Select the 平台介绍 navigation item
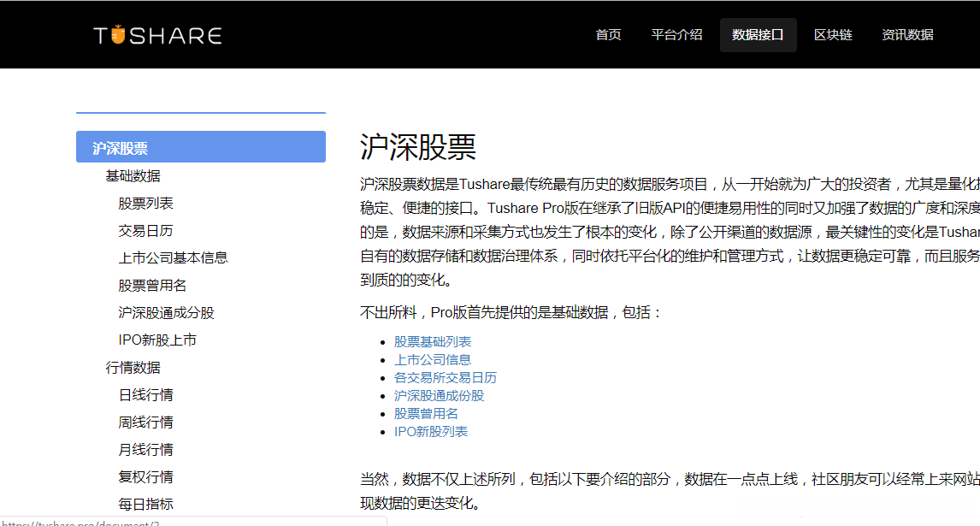980x526 pixels. click(676, 34)
